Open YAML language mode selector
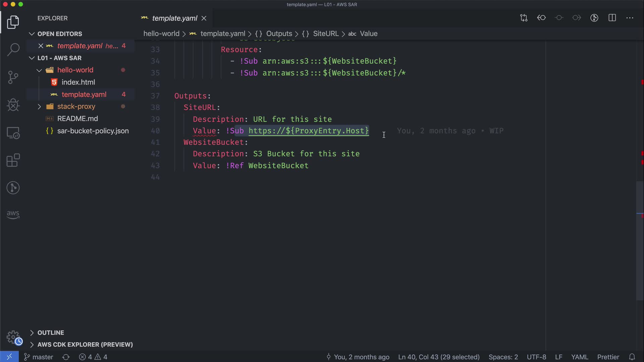 tap(579, 357)
